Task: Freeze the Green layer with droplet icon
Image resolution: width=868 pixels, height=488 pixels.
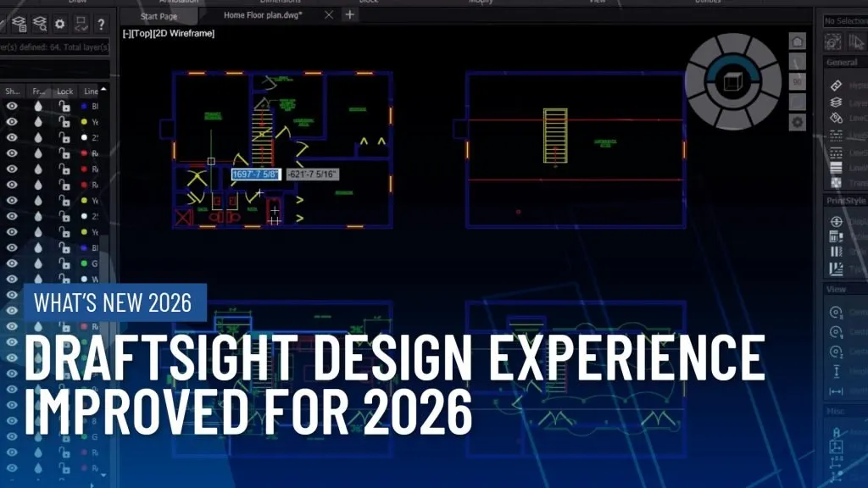Action: (37, 263)
